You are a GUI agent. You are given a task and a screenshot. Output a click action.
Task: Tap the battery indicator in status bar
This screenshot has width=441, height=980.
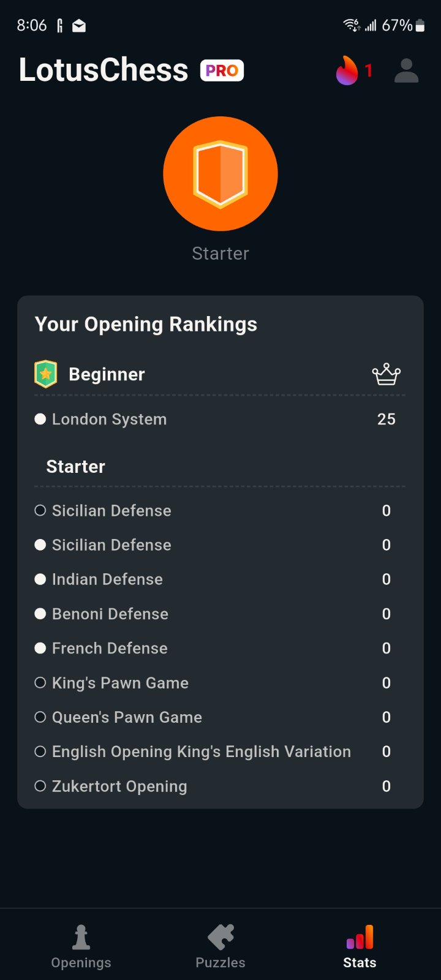coord(420,26)
